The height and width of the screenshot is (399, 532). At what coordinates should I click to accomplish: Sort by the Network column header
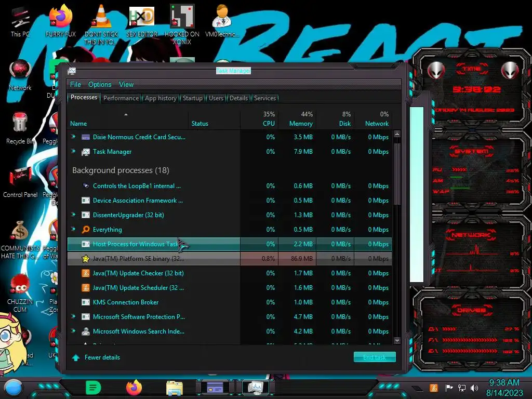tap(373, 119)
